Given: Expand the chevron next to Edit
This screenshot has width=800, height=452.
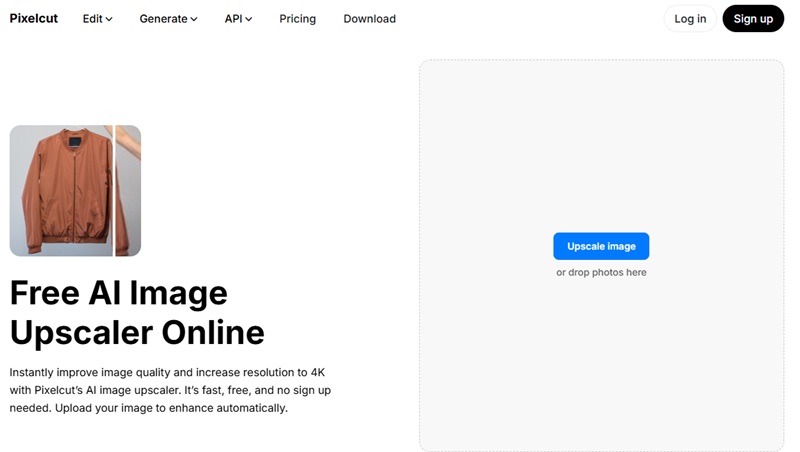Looking at the screenshot, I should point(109,19).
